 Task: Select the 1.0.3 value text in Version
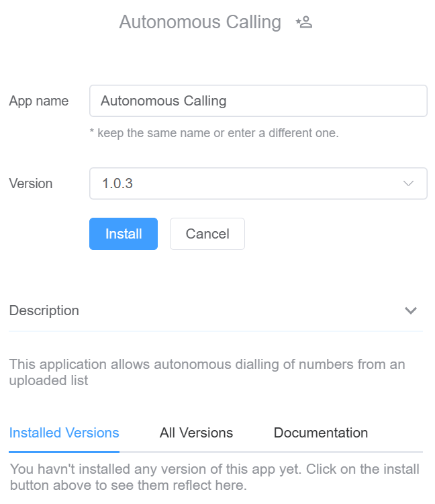pos(117,183)
